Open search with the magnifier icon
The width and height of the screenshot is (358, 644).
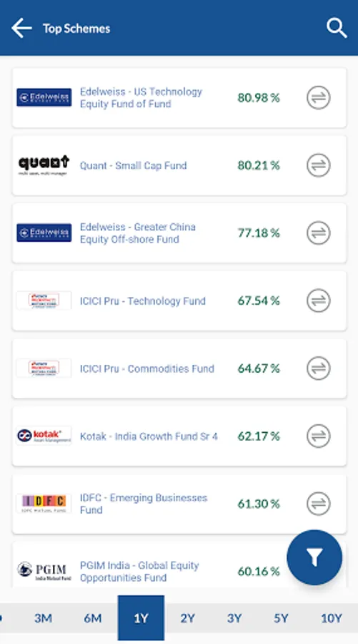tap(337, 29)
